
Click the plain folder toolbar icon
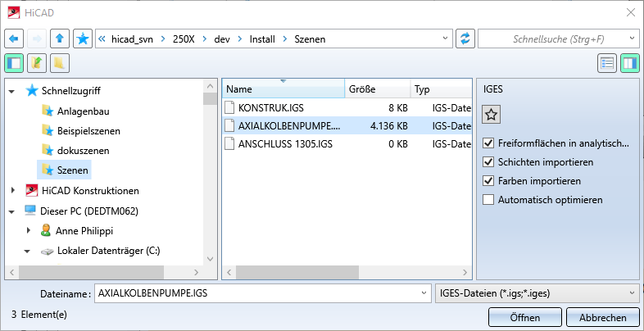coord(60,63)
